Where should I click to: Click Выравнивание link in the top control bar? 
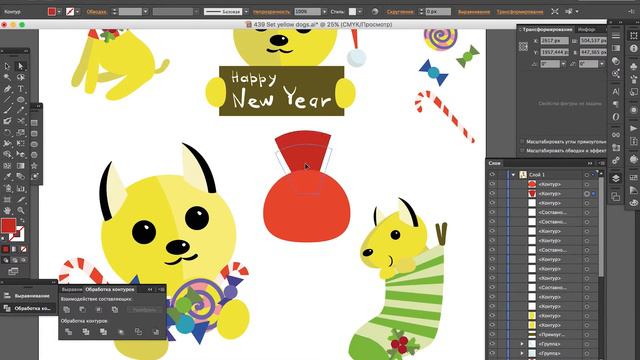coord(474,12)
